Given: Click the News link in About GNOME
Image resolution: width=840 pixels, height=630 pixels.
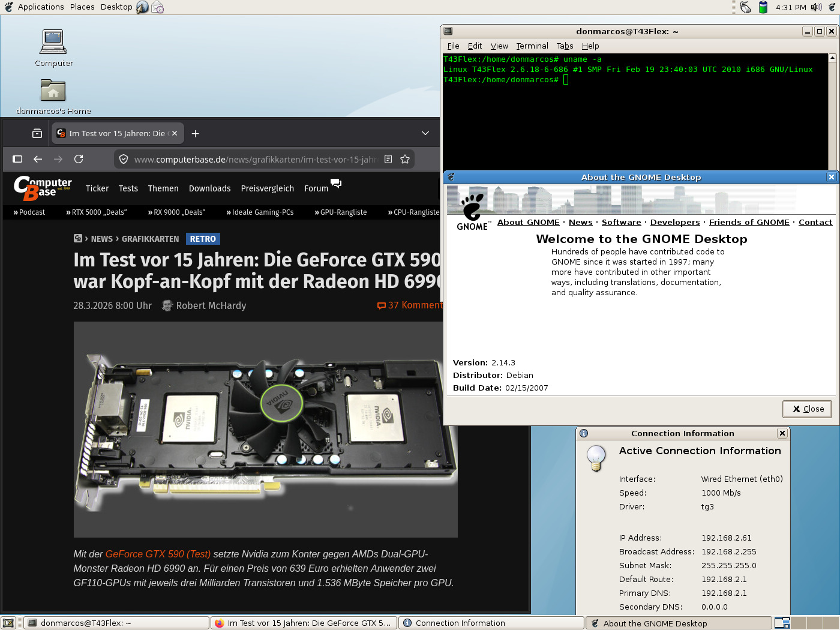Looking at the screenshot, I should pos(580,222).
